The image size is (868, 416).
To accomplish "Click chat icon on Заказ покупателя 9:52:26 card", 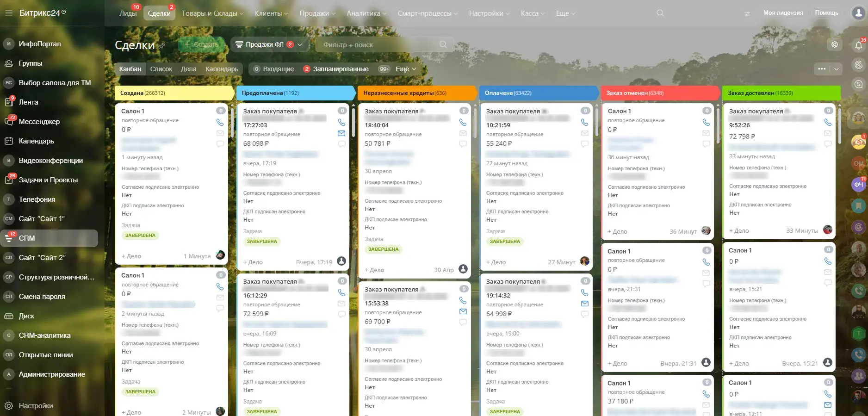I will pyautogui.click(x=828, y=144).
